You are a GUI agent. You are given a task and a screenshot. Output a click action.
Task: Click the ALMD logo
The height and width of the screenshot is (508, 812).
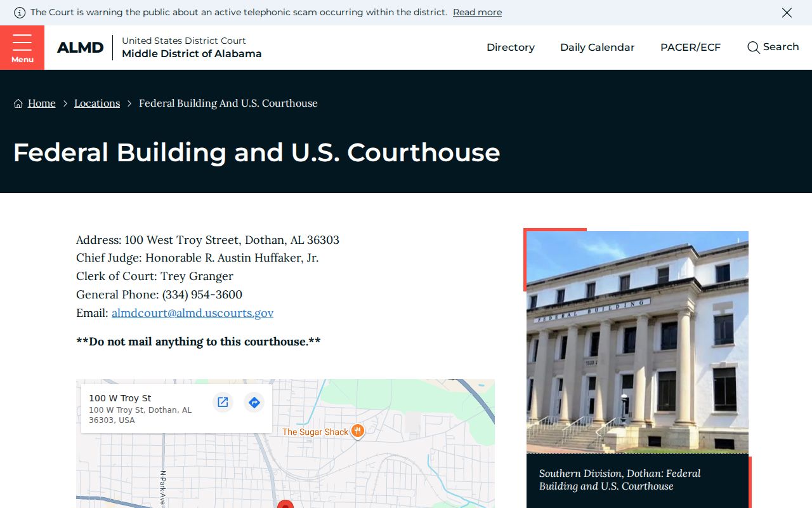pyautogui.click(x=80, y=48)
